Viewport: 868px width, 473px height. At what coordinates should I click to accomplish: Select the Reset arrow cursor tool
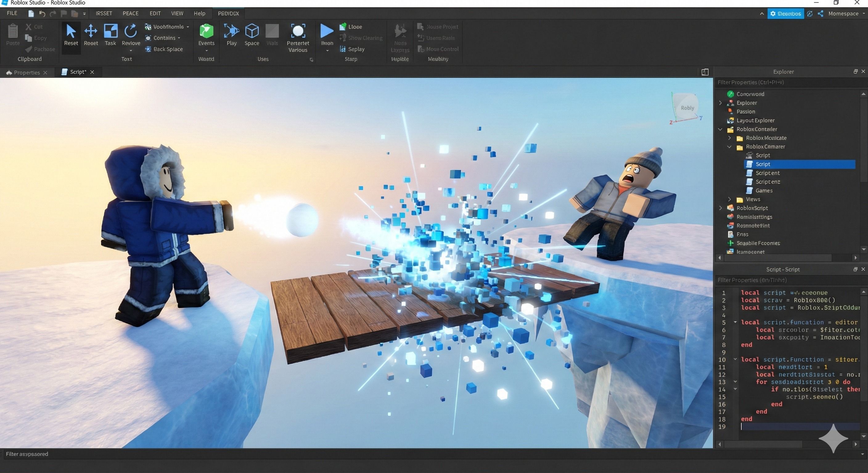[71, 35]
